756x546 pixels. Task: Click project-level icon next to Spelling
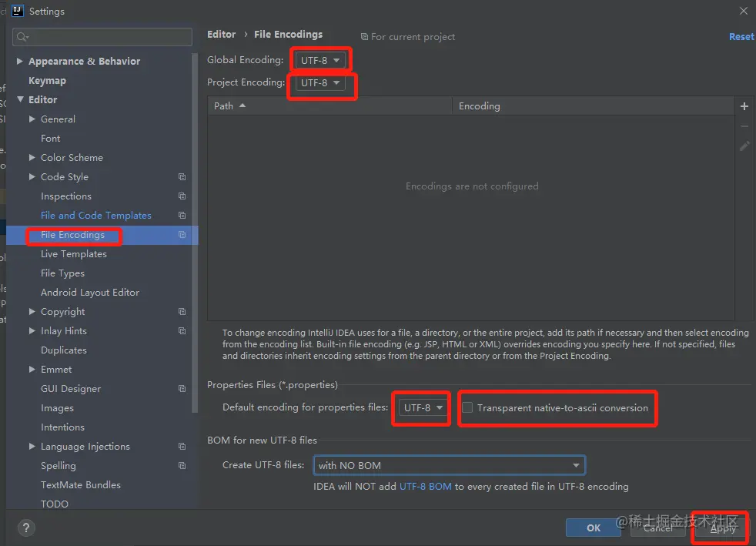pyautogui.click(x=182, y=465)
